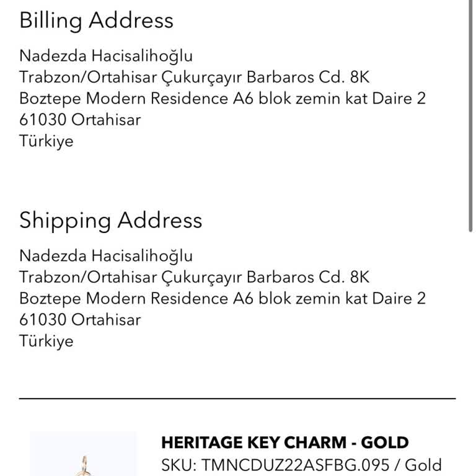Click the Shipping Address heading
Image resolution: width=476 pixels, height=476 pixels.
(110, 221)
